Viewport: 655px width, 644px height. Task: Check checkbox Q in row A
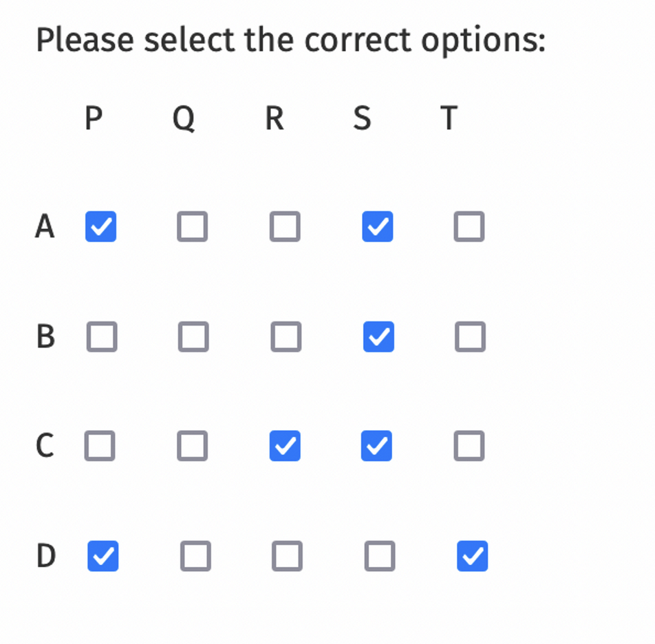[193, 227]
